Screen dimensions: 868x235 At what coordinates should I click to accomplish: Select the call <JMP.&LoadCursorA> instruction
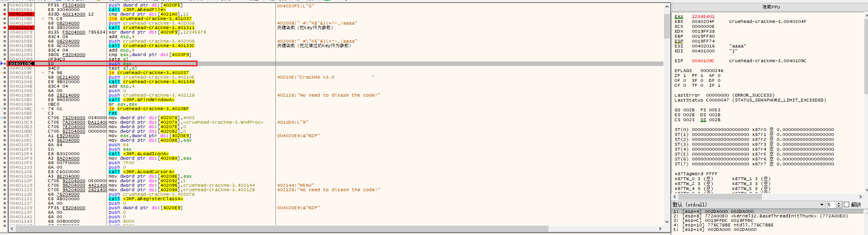point(141,172)
